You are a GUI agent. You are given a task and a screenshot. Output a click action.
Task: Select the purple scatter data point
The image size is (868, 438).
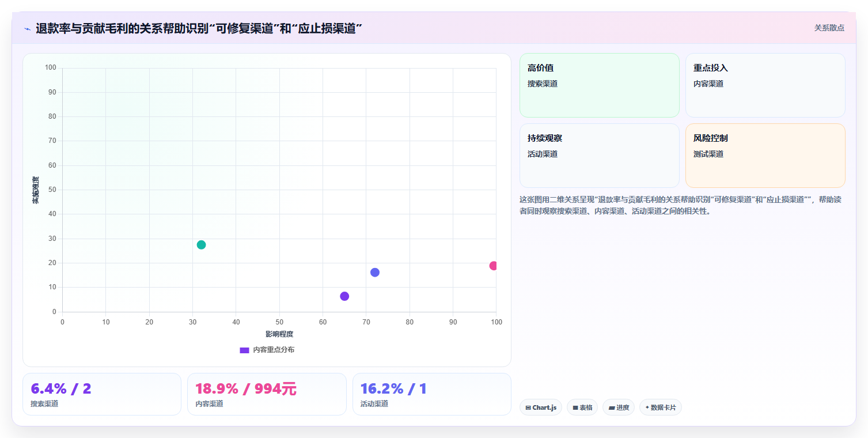pos(344,296)
